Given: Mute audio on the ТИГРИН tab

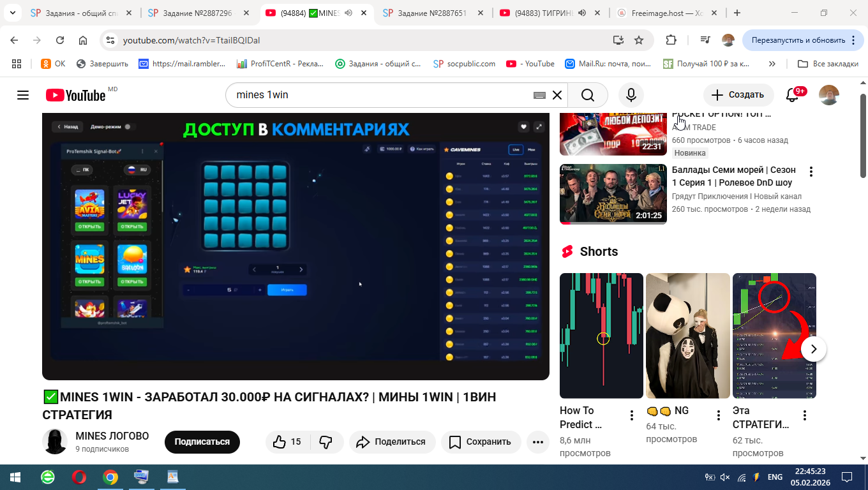Looking at the screenshot, I should (x=582, y=13).
